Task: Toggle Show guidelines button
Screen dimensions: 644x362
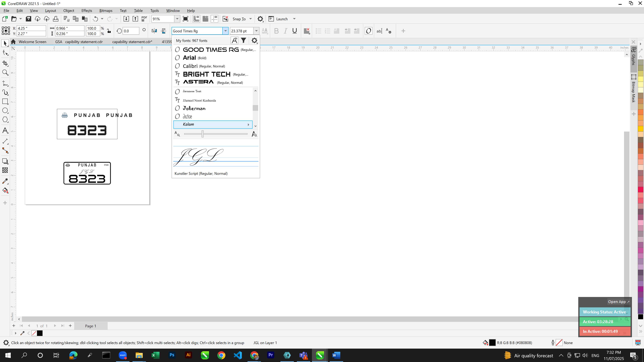Action: (214, 19)
